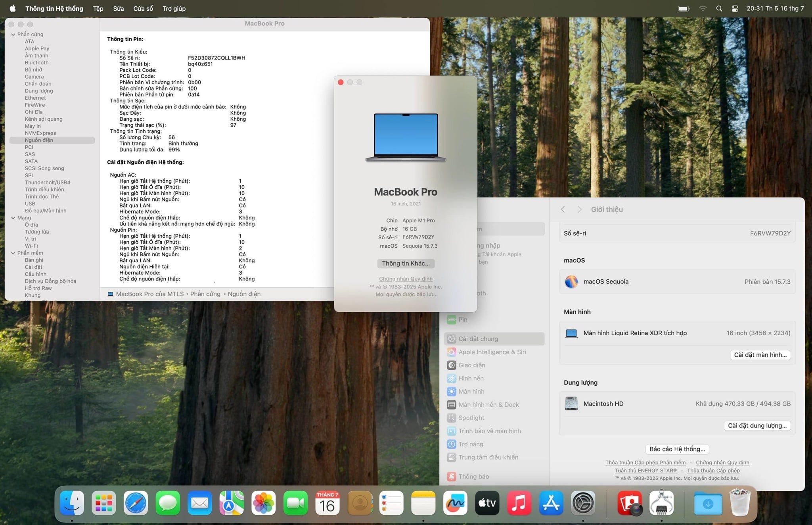Open the Cửa sổ menu

point(143,8)
